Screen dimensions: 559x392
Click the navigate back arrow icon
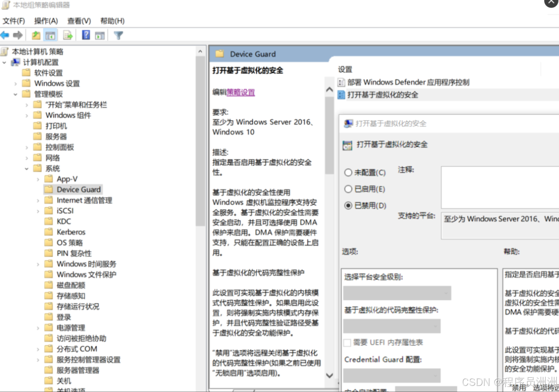click(x=5, y=35)
